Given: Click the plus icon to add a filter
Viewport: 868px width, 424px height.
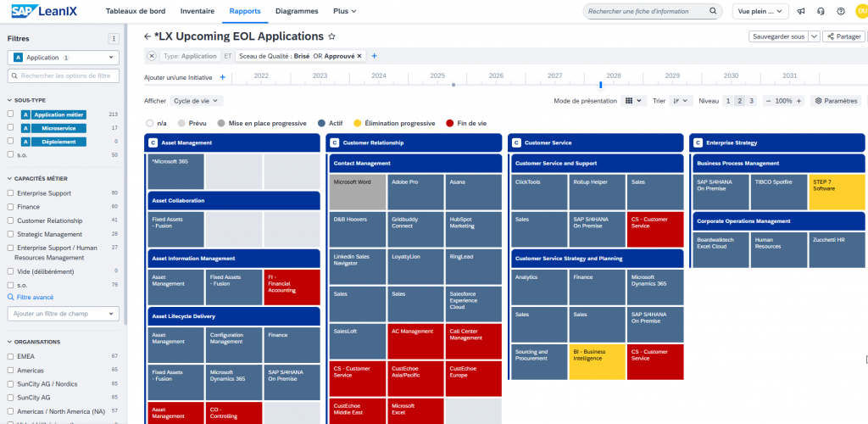Looking at the screenshot, I should (374, 56).
